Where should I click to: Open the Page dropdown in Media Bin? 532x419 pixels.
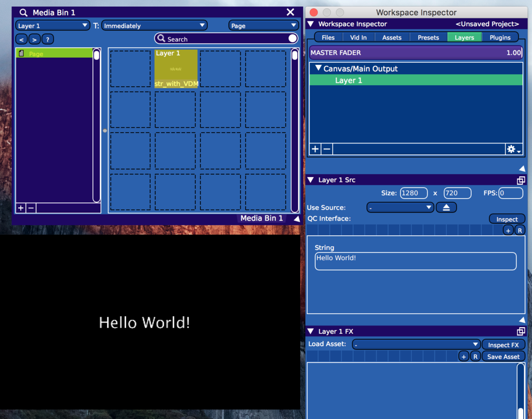tap(263, 26)
